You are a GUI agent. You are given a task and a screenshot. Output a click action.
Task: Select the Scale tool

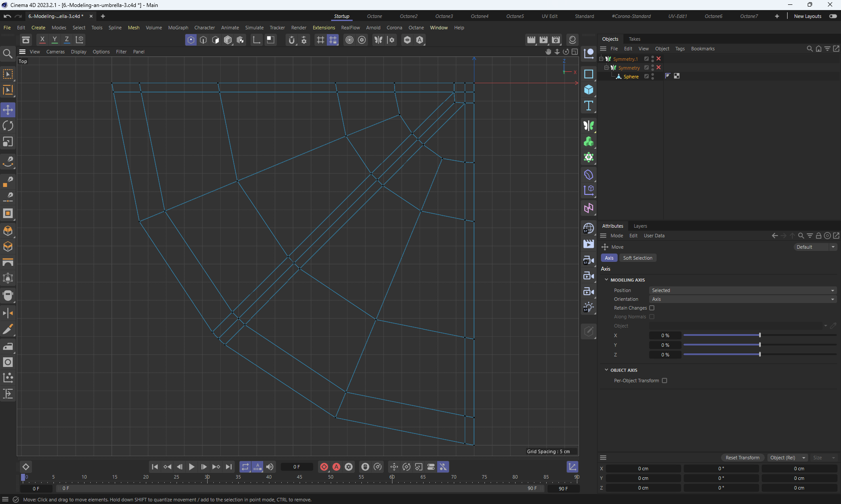(x=8, y=142)
